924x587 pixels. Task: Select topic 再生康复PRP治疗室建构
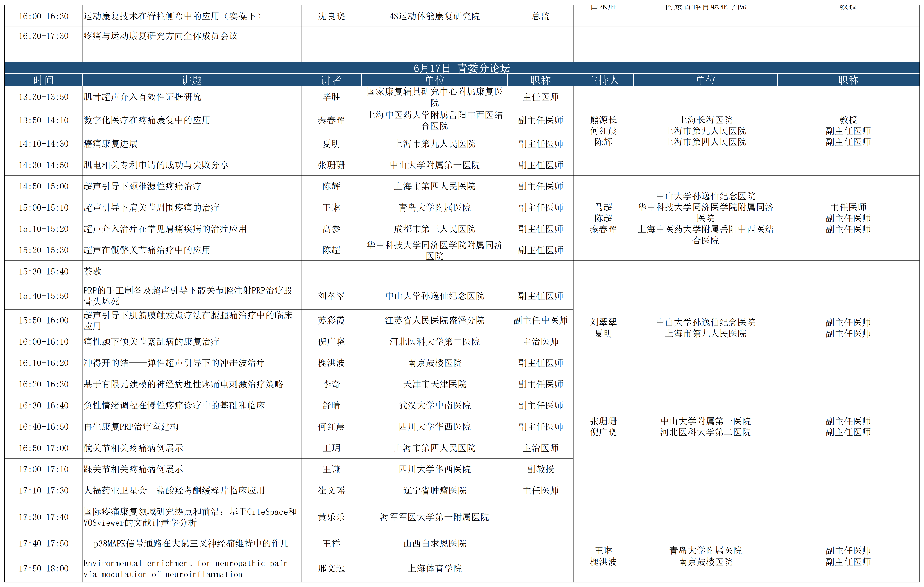131,427
